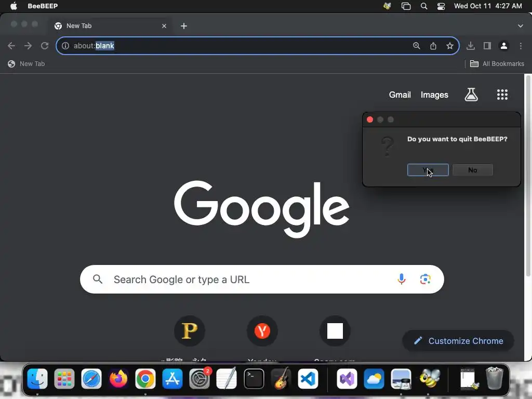Open minimized document window in the Dock
This screenshot has width=532, height=399.
pos(468,379)
